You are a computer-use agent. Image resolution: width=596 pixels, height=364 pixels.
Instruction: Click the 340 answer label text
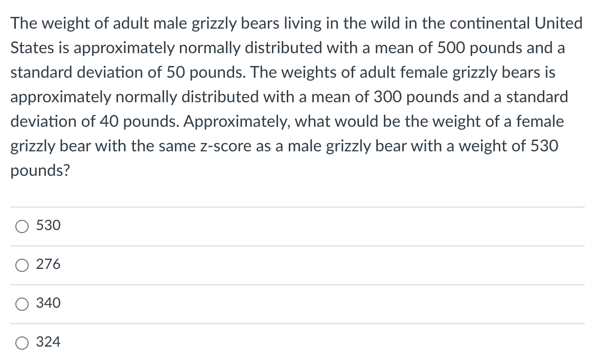coord(48,303)
